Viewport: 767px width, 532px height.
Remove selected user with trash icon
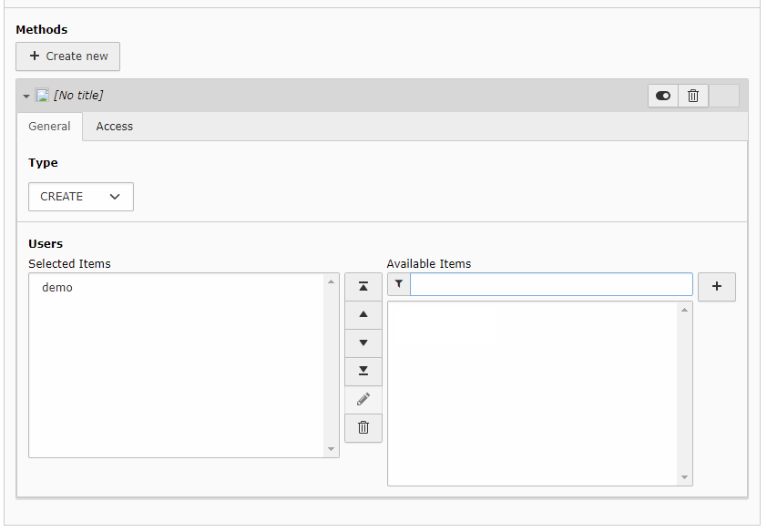pos(363,428)
